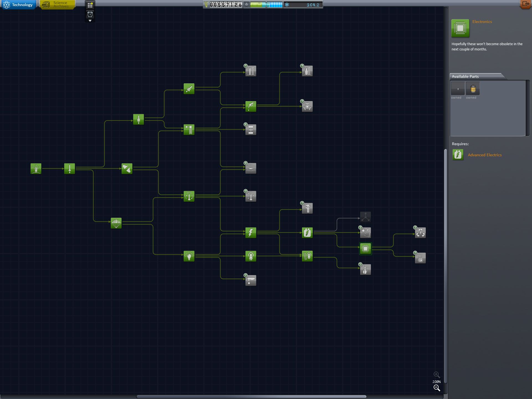Zoom out the tech tree with magnifier minus

[x=437, y=388]
